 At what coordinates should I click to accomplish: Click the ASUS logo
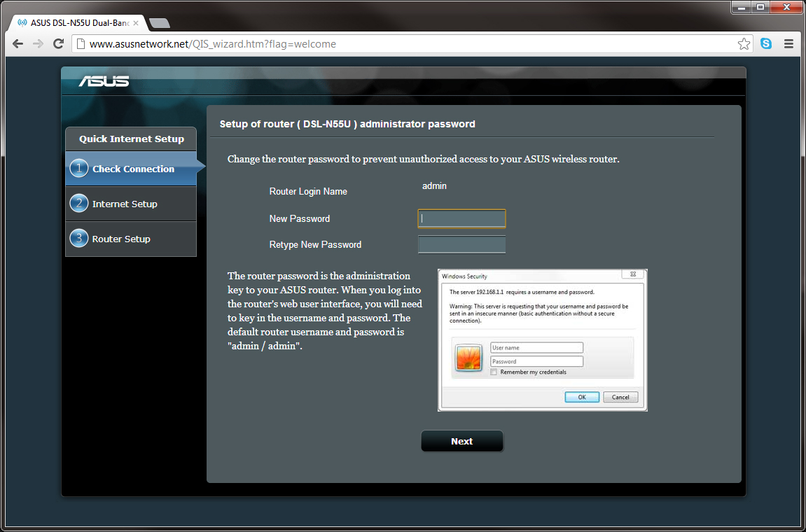(104, 80)
